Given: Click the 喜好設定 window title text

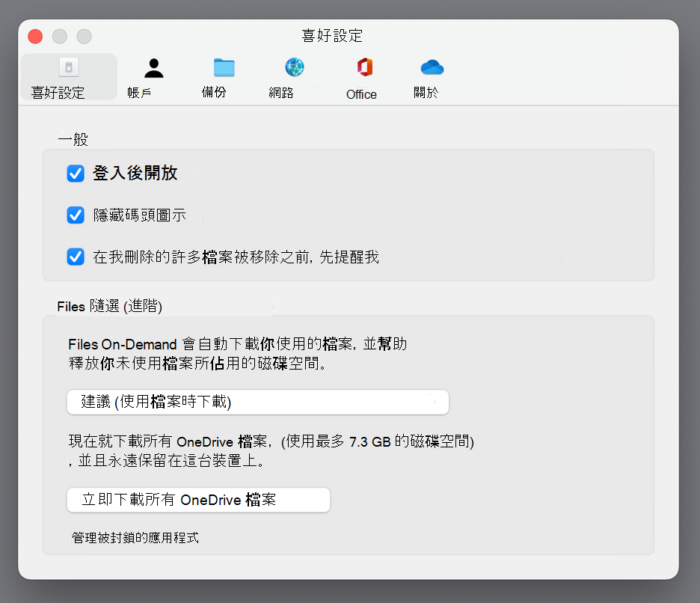Looking at the screenshot, I should pyautogui.click(x=332, y=36).
